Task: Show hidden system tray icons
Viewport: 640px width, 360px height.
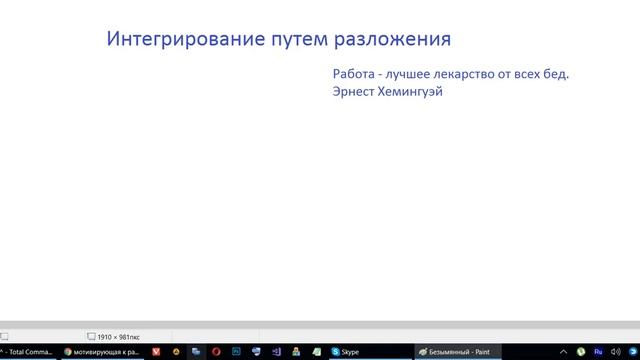Action: (563, 352)
